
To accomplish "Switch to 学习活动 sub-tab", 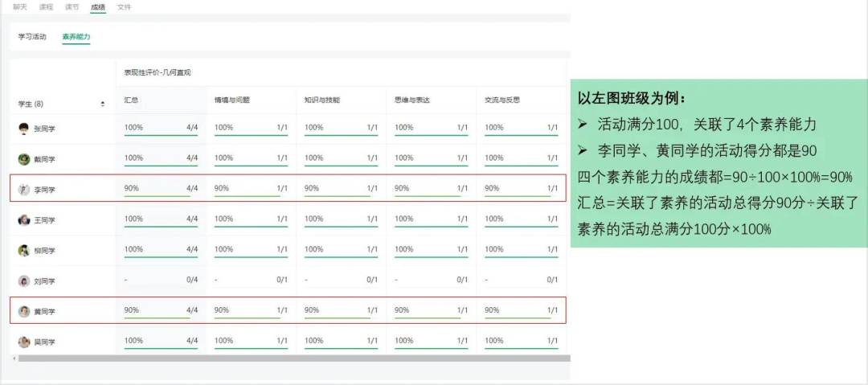I will pyautogui.click(x=32, y=36).
